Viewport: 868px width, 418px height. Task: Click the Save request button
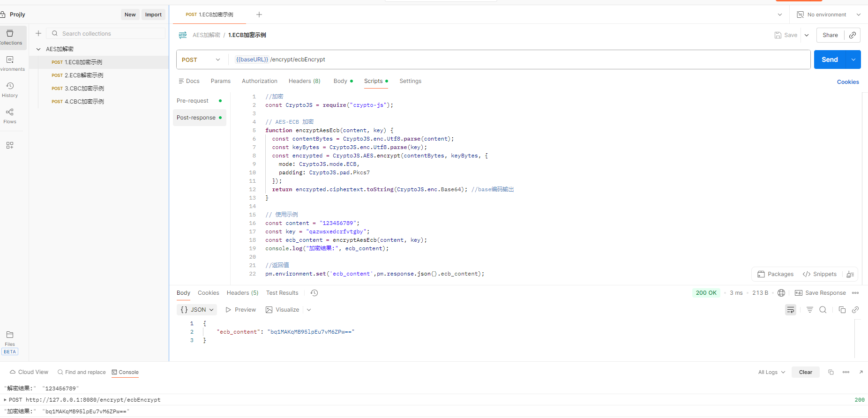click(x=786, y=35)
